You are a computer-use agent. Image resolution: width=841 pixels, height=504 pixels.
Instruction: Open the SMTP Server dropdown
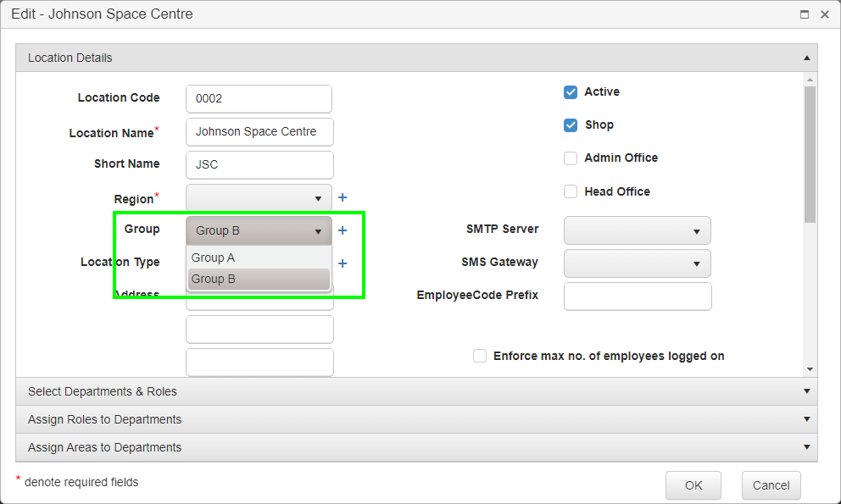638,231
